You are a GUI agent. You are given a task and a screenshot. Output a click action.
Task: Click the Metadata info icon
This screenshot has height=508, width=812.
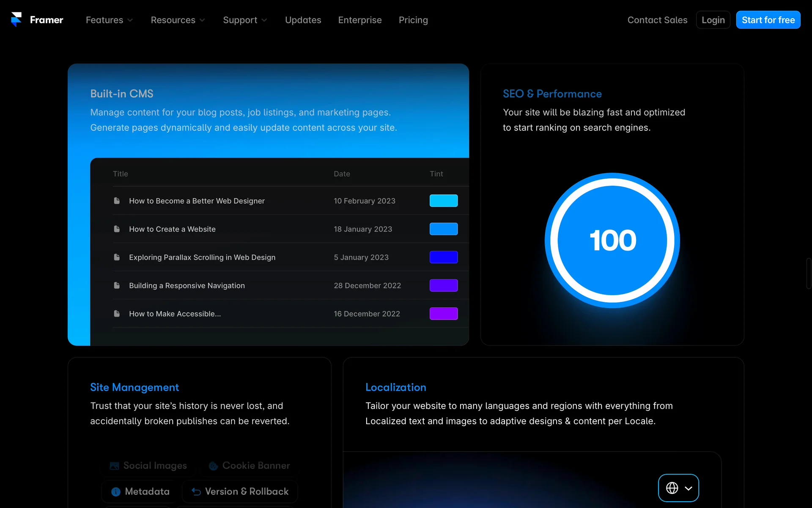tap(115, 491)
